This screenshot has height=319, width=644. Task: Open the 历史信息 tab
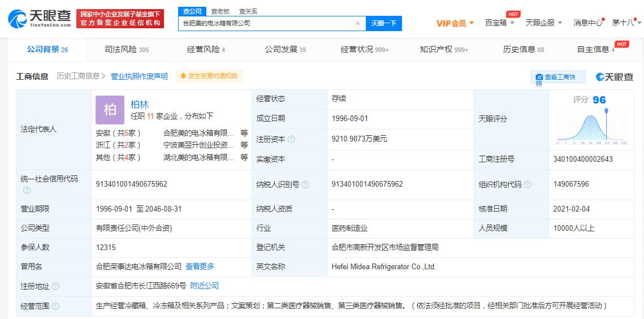tap(523, 50)
